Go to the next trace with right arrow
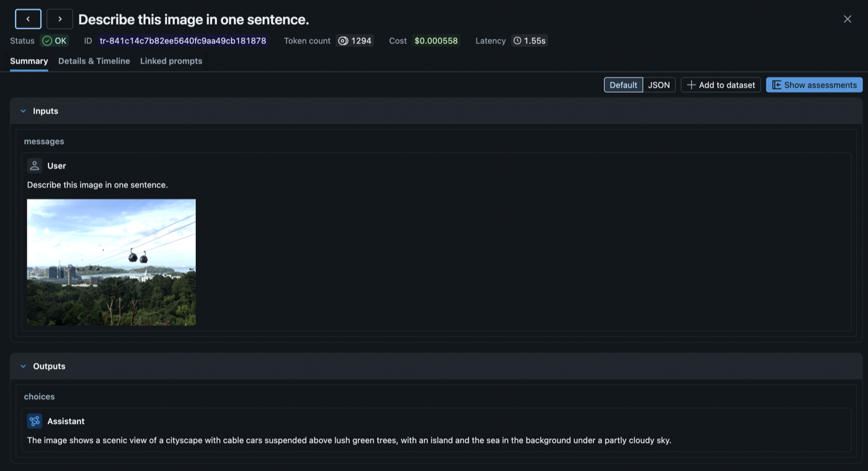The image size is (868, 471). tap(60, 19)
